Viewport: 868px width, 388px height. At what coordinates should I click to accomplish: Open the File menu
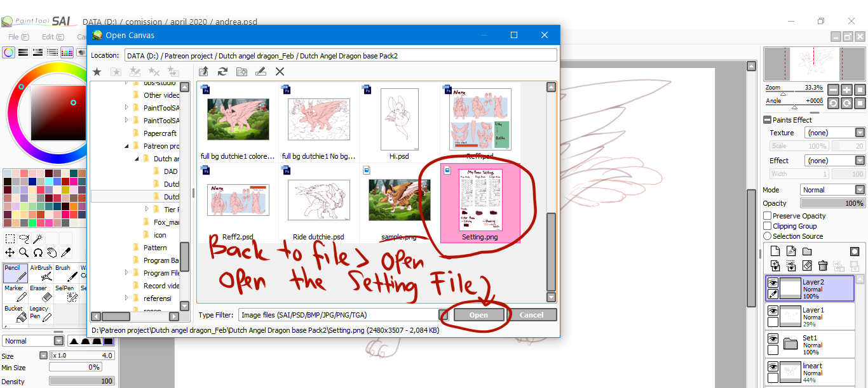18,37
